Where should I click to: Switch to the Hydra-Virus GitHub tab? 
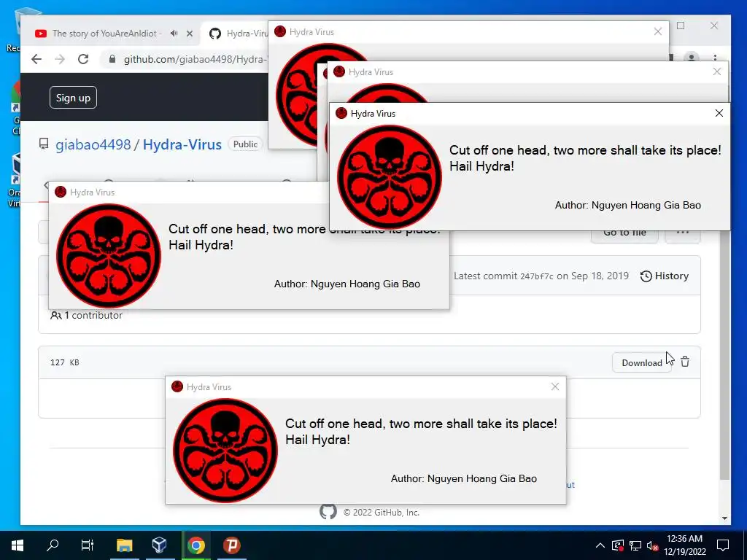239,34
